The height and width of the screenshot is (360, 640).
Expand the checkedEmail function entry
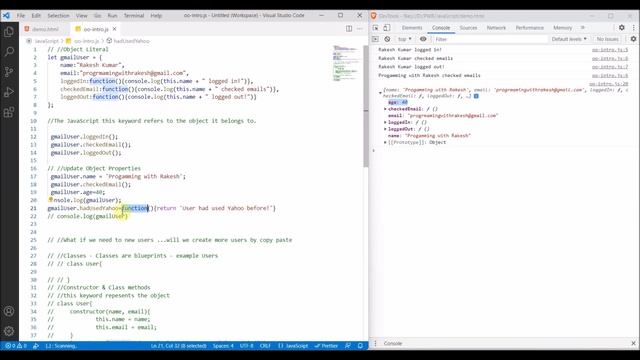click(385, 109)
